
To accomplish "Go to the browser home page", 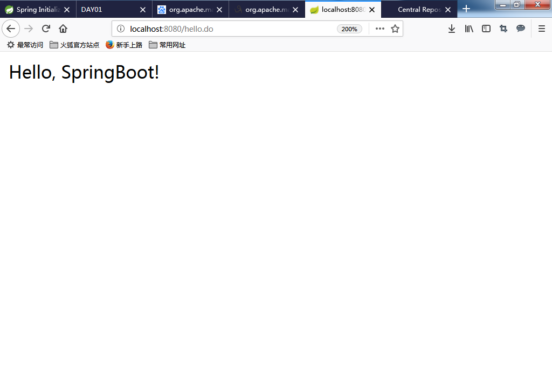I will point(63,29).
